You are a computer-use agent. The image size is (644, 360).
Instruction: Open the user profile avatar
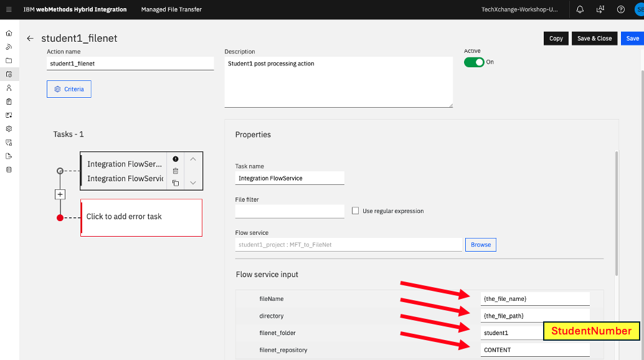pos(640,9)
